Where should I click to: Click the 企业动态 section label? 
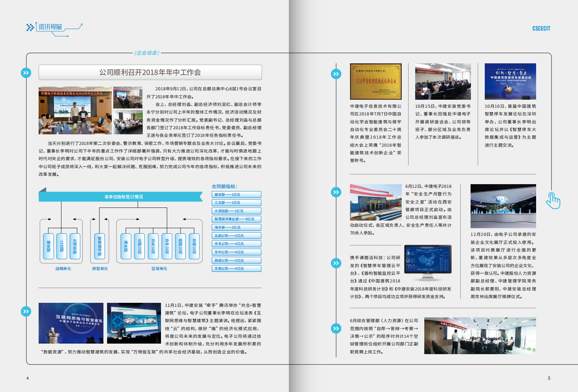147,53
